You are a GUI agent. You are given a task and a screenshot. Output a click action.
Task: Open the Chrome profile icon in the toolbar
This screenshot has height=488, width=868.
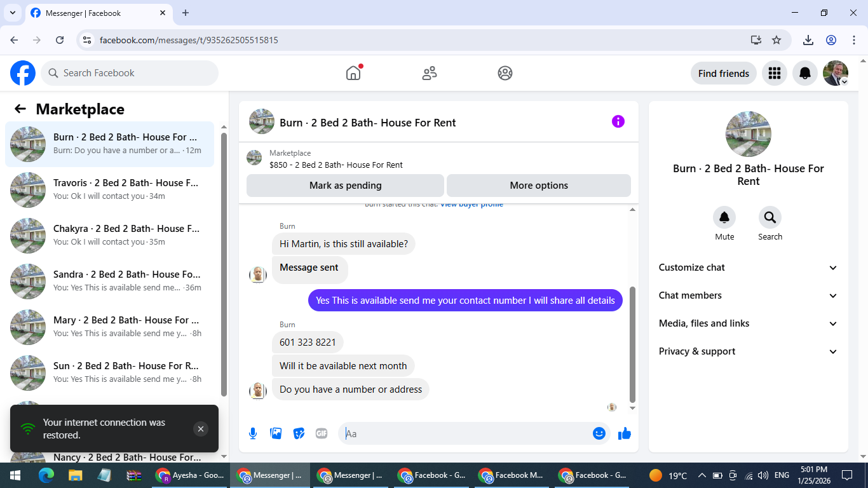831,40
